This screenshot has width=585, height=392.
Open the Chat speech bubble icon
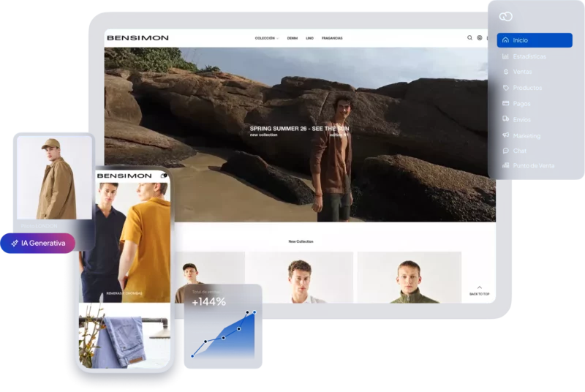pos(505,151)
